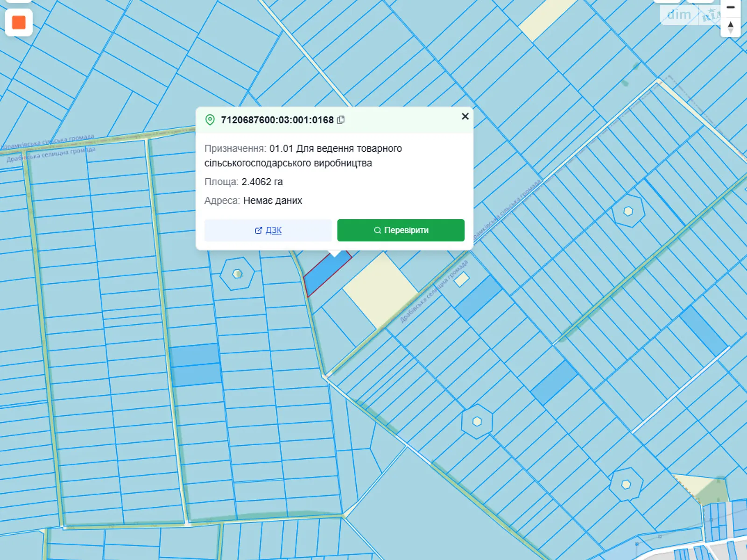Click the green location pin icon
Image resolution: width=747 pixels, height=560 pixels.
[x=210, y=120]
